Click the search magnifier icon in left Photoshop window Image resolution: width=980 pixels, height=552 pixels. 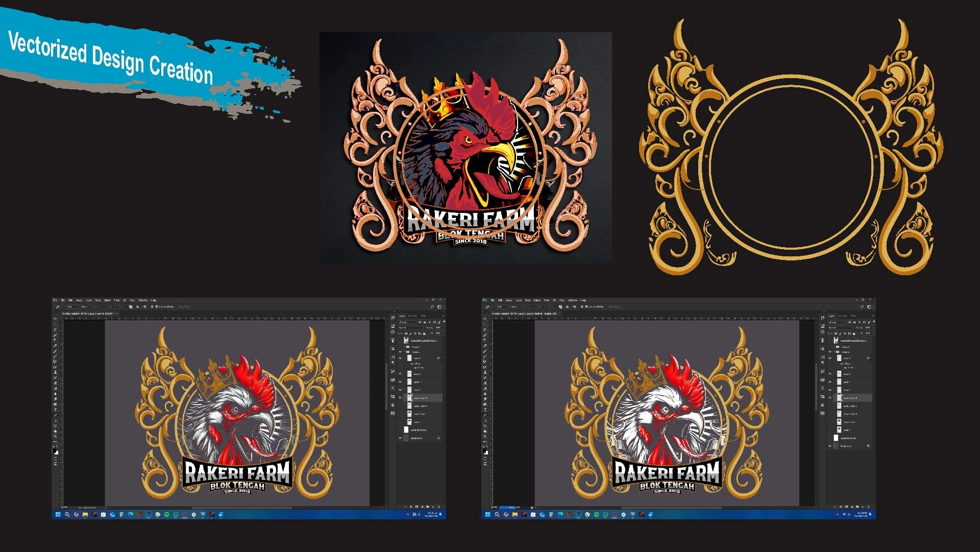(x=432, y=307)
